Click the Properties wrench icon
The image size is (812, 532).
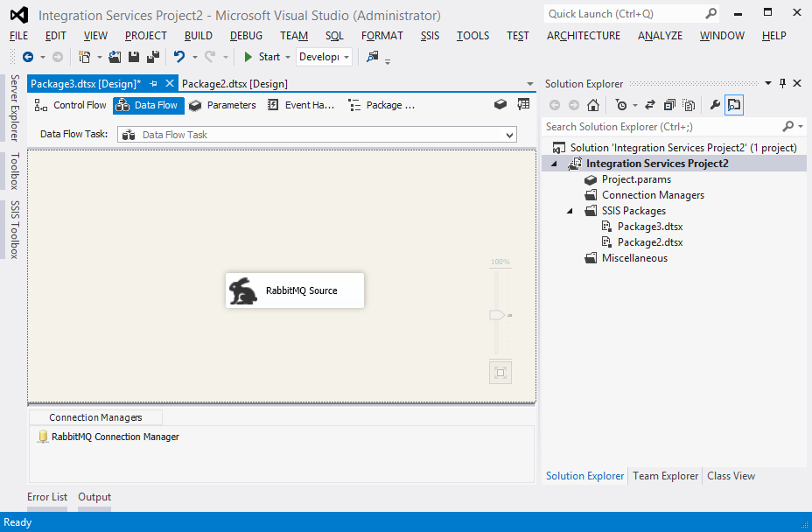point(714,105)
